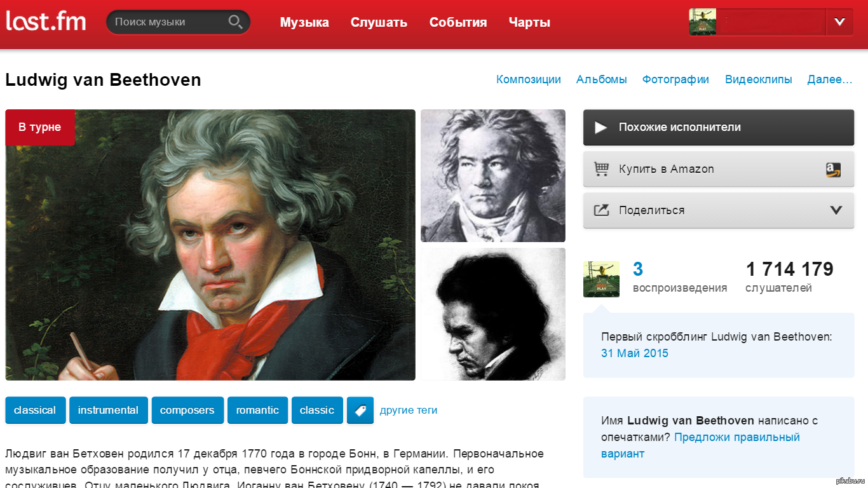Click the share icon beside Поделиться

point(601,210)
